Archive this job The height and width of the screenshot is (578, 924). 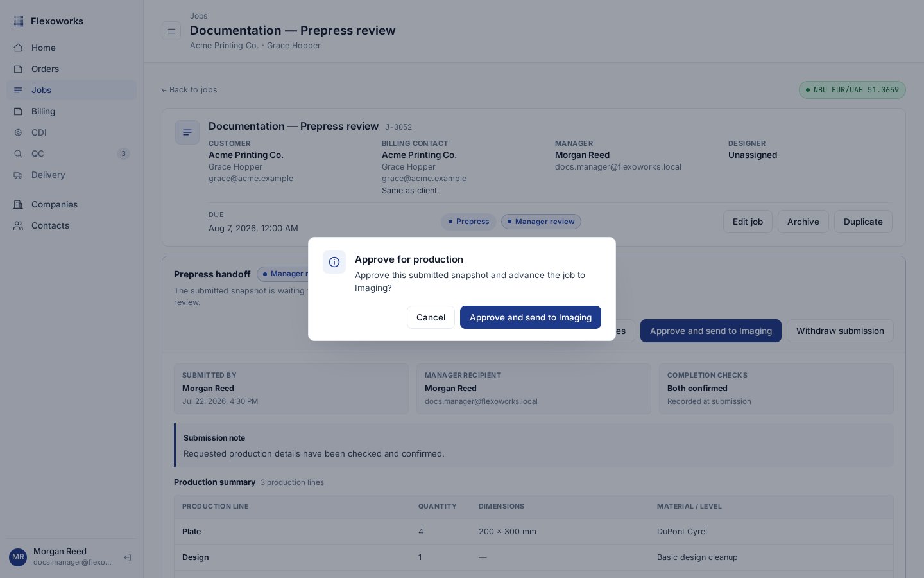pos(803,222)
